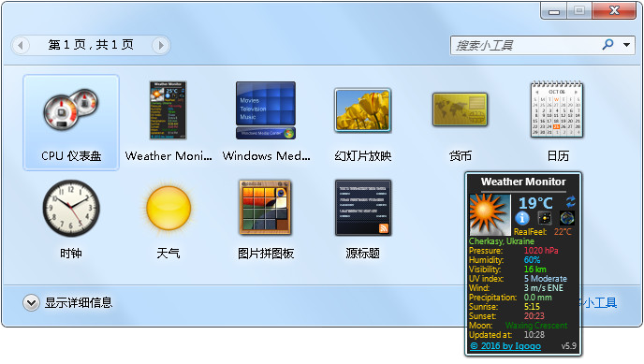Minimize the gadget gallery window
Viewport: 644px width, 364px height.
point(553,11)
